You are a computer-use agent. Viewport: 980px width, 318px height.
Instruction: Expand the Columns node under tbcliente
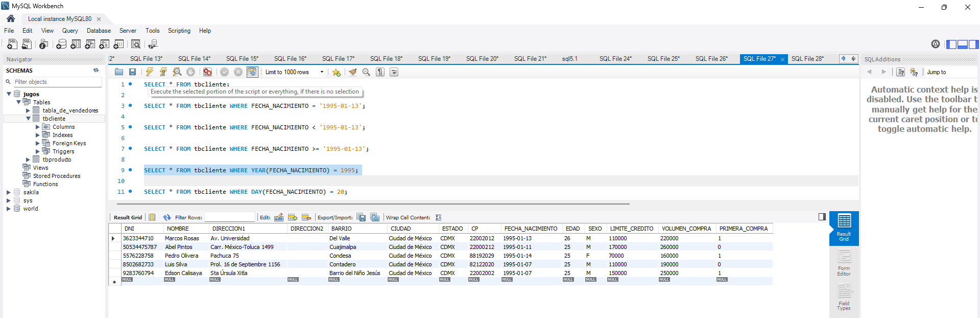tap(38, 127)
